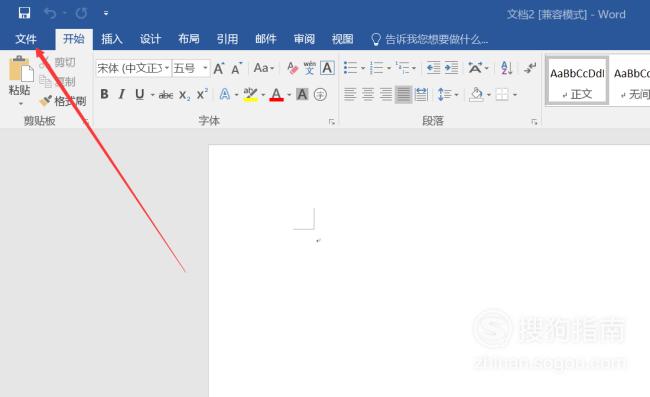This screenshot has height=397, width=650.
Task: Click Align Left icon
Action: [x=350, y=94]
